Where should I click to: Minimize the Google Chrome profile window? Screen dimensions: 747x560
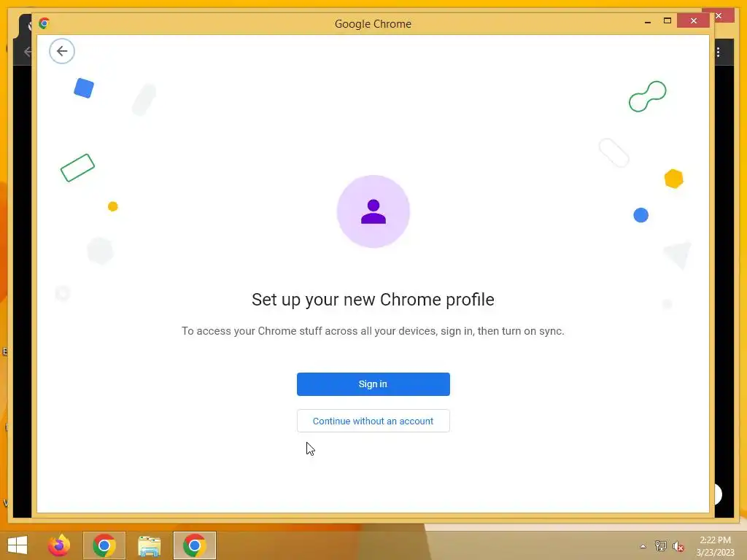(648, 21)
